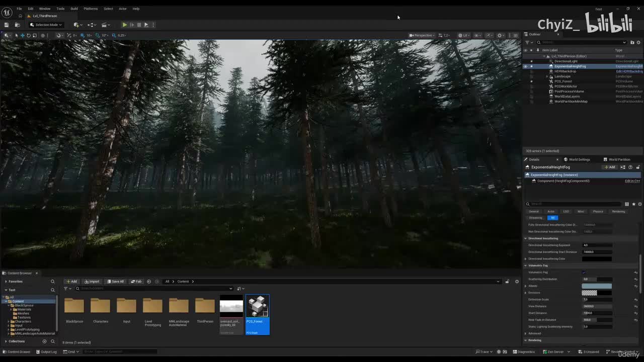Switch to the World Settings tab

579,159
